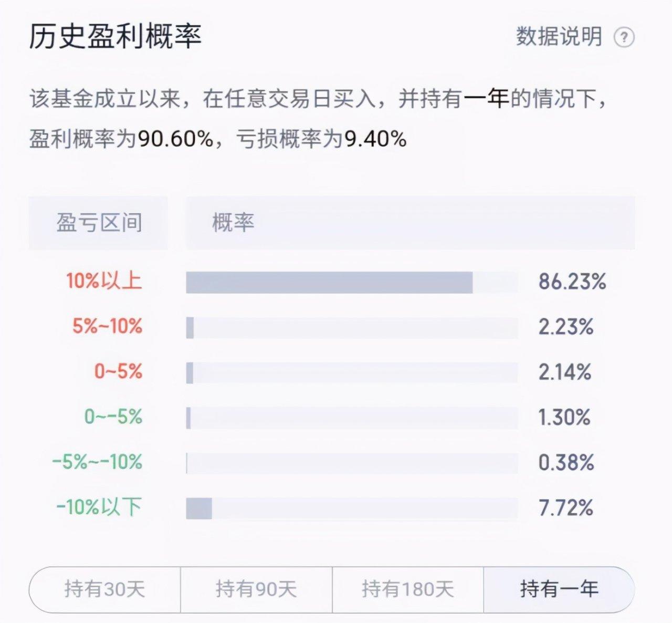Click the 历史盈利概率 title

coord(115,37)
